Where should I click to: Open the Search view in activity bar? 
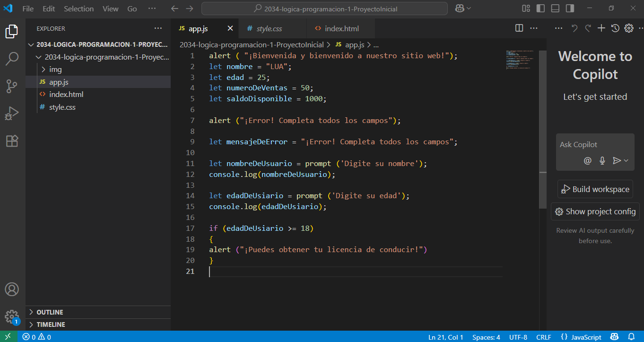[x=12, y=59]
